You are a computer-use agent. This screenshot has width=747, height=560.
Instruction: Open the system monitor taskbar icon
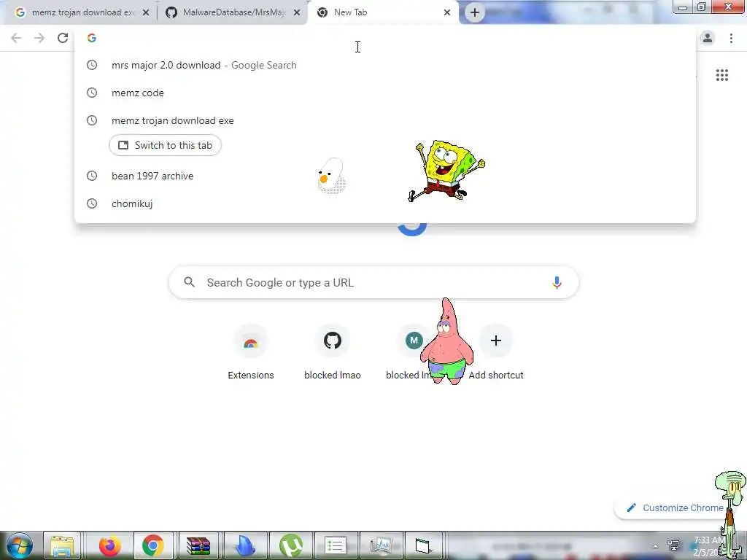[x=381, y=545]
